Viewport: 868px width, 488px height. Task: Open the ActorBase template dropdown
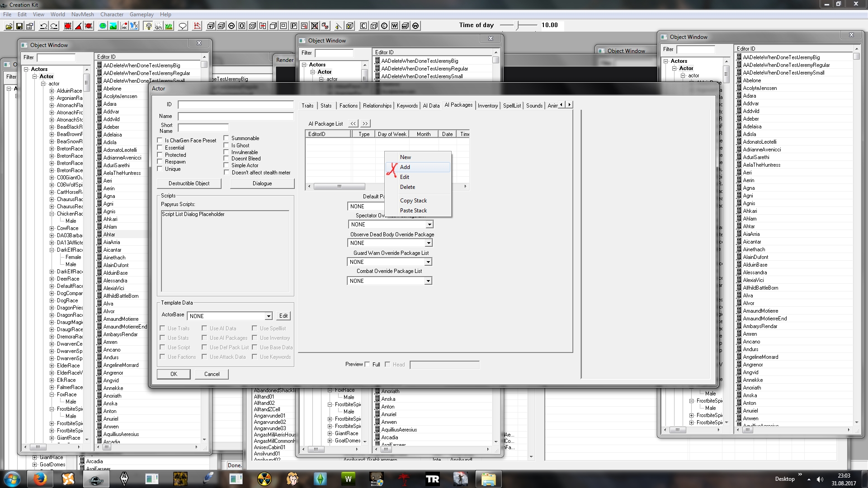pyautogui.click(x=269, y=316)
